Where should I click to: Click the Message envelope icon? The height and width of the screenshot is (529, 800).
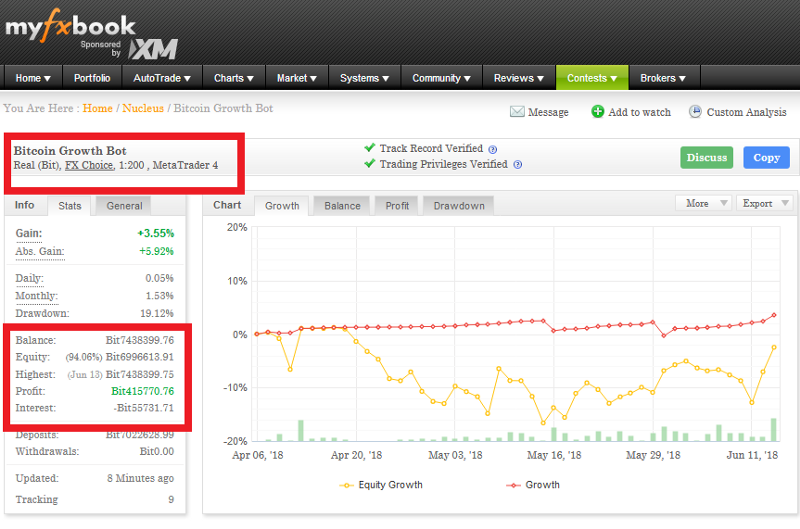click(x=517, y=112)
